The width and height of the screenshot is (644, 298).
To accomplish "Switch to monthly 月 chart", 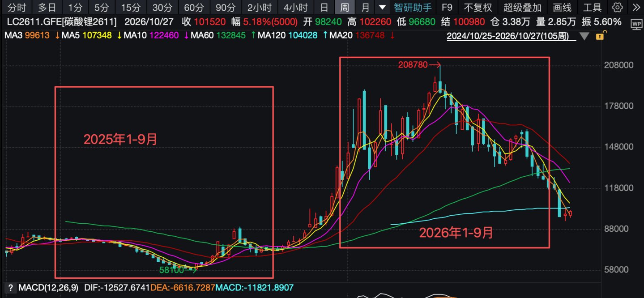I will pos(365,8).
